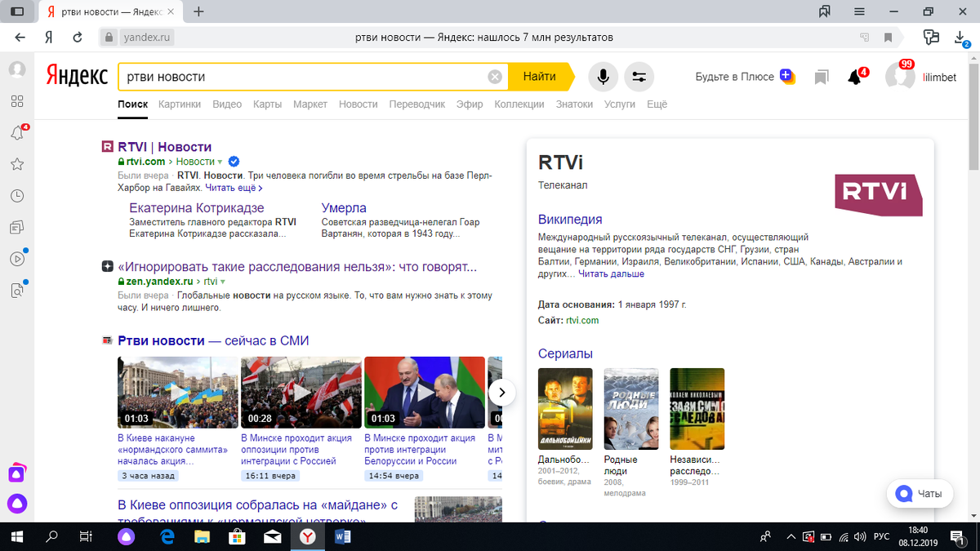Expand Ещё menu in search tabs
This screenshot has height=551, width=980.
pos(657,104)
